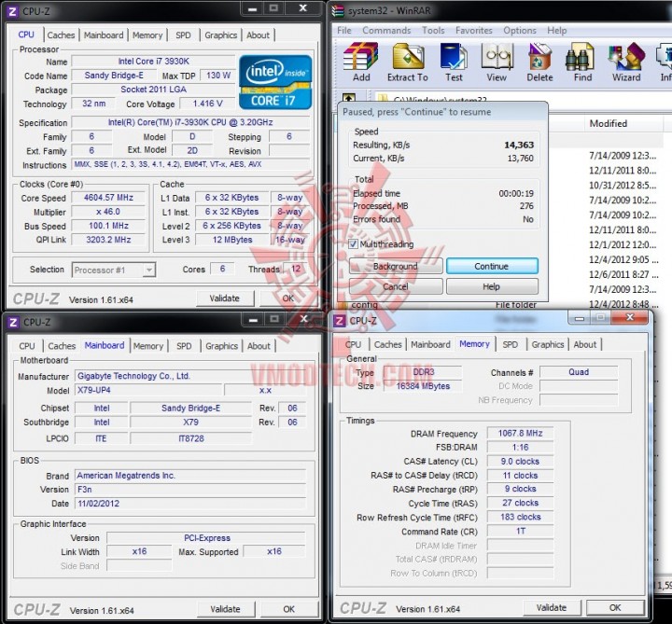Click the Core Voltage value 1.416 V
Image resolution: width=672 pixels, height=624 pixels.
pos(207,104)
